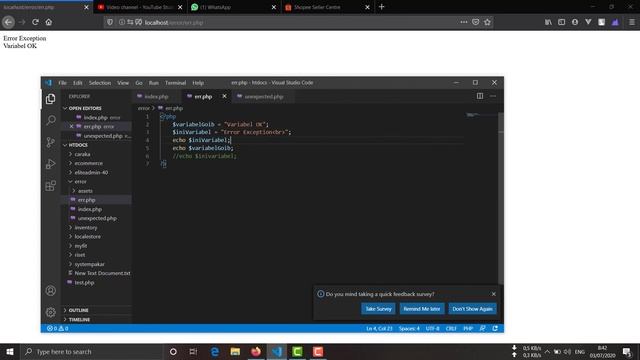Screen dimensions: 640x360
Task: Click the Ln 4 Col cursor position indicator
Action: pos(379,329)
